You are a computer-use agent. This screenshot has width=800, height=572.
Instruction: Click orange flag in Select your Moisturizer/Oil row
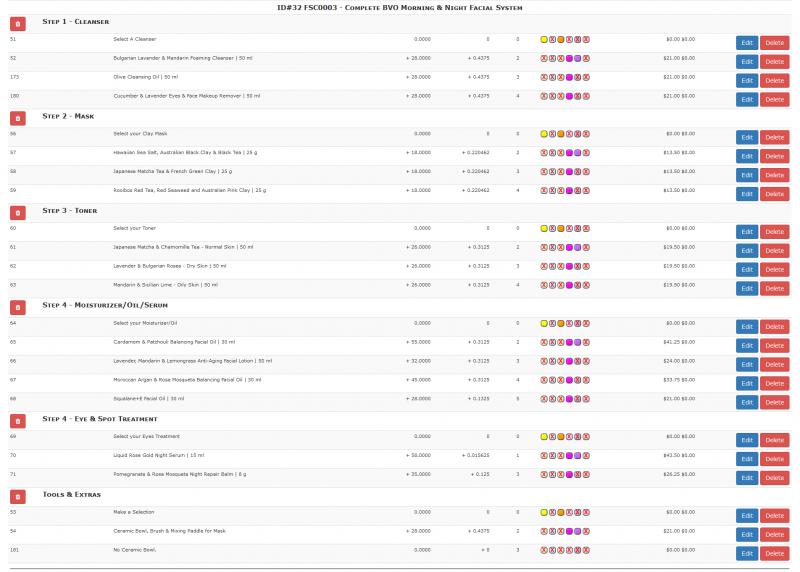[561, 323]
